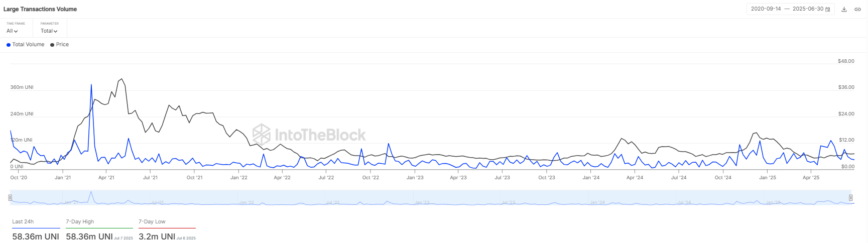Click the copy link icon
Screen dimensions: 868x243
click(x=857, y=9)
